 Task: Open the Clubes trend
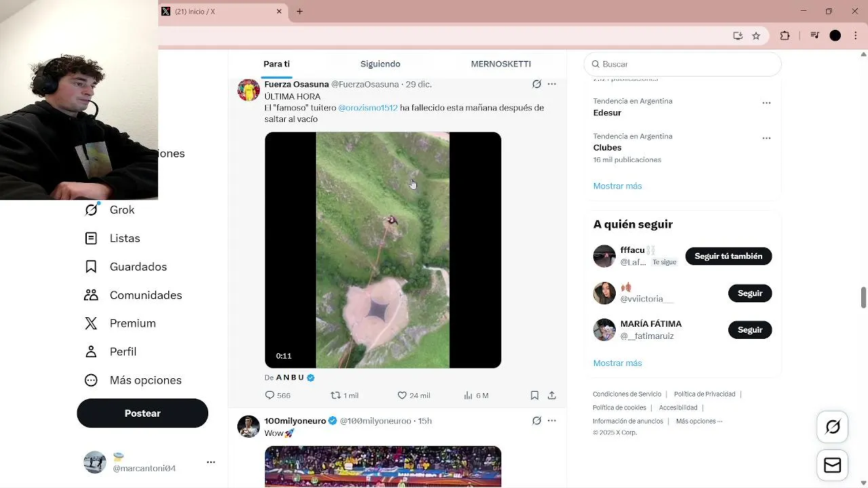point(607,147)
